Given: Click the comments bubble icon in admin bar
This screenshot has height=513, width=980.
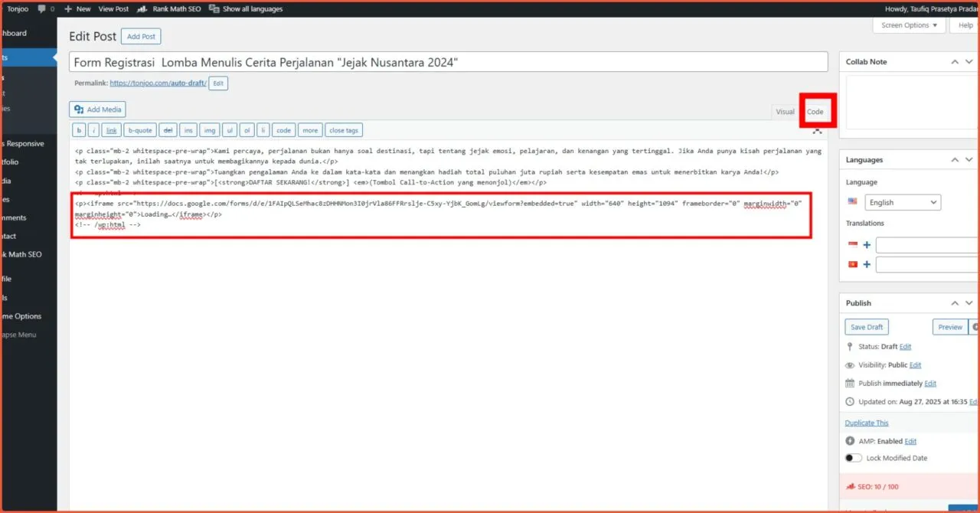Looking at the screenshot, I should [x=41, y=8].
